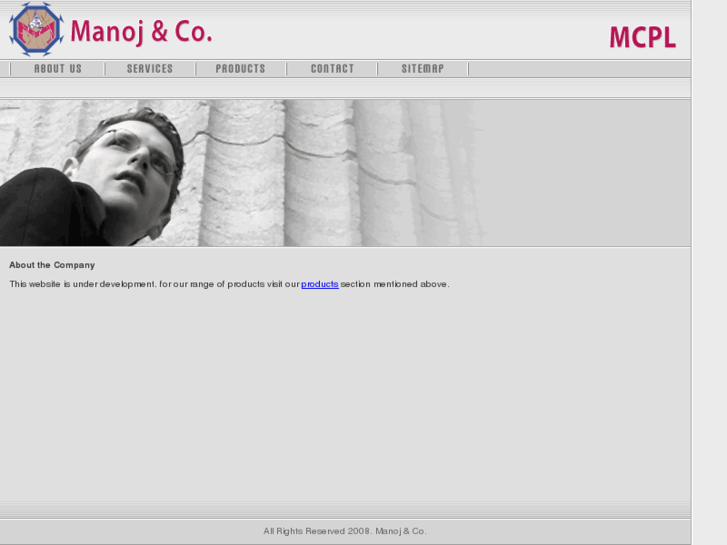This screenshot has width=727, height=545.
Task: Click the 'Manoj & Co.' title text
Action: click(x=141, y=32)
